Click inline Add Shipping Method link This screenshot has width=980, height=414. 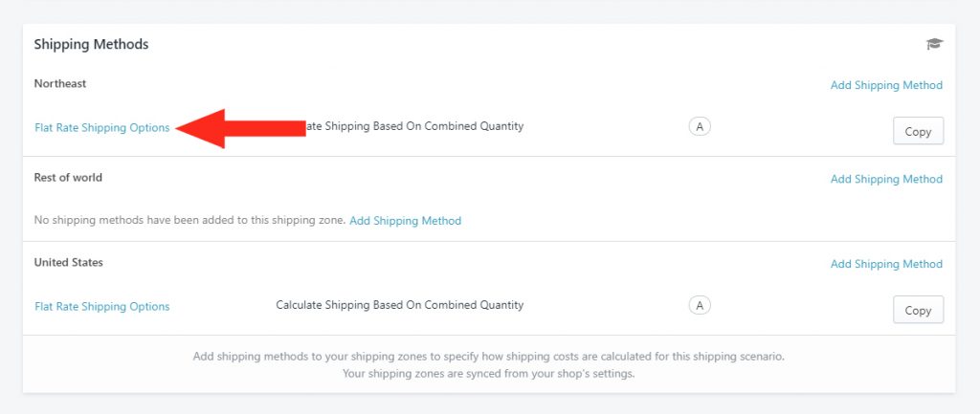pos(405,221)
